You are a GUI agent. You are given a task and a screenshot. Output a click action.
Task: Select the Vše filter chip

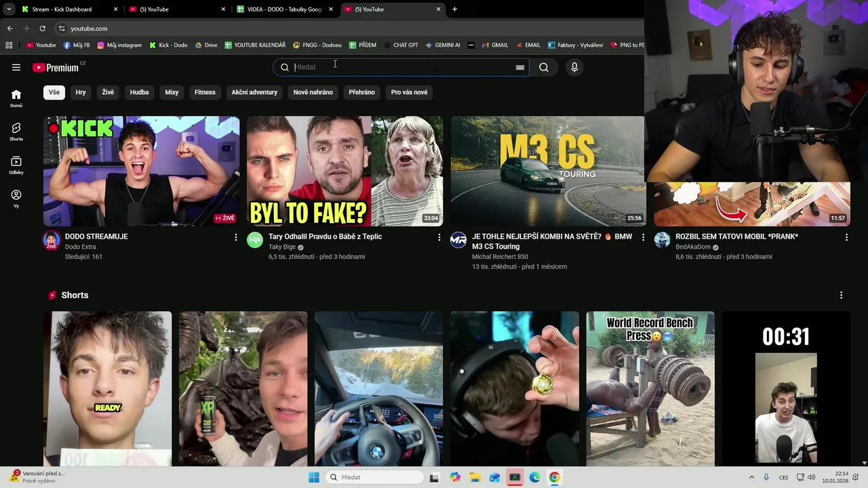(54, 92)
